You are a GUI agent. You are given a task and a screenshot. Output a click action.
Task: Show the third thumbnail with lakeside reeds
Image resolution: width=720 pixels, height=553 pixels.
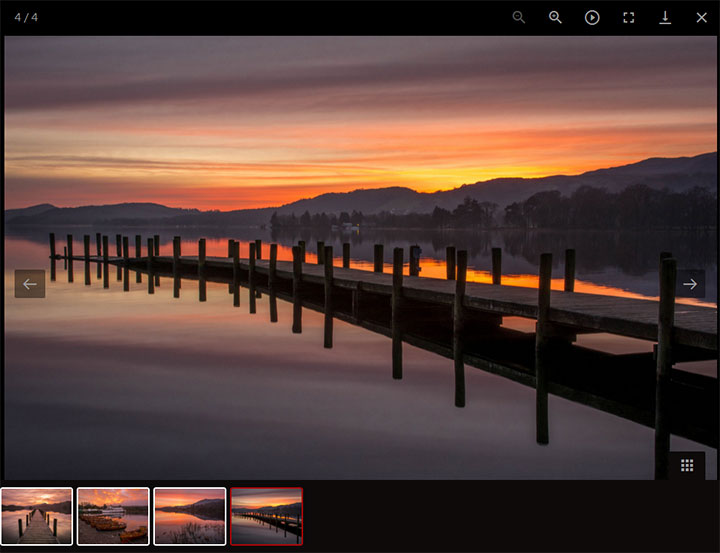coord(190,516)
